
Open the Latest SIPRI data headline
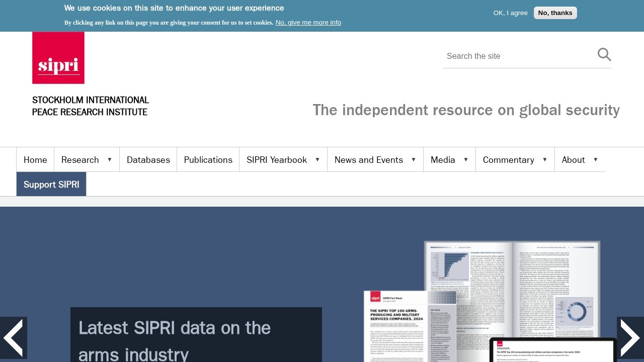tap(175, 340)
